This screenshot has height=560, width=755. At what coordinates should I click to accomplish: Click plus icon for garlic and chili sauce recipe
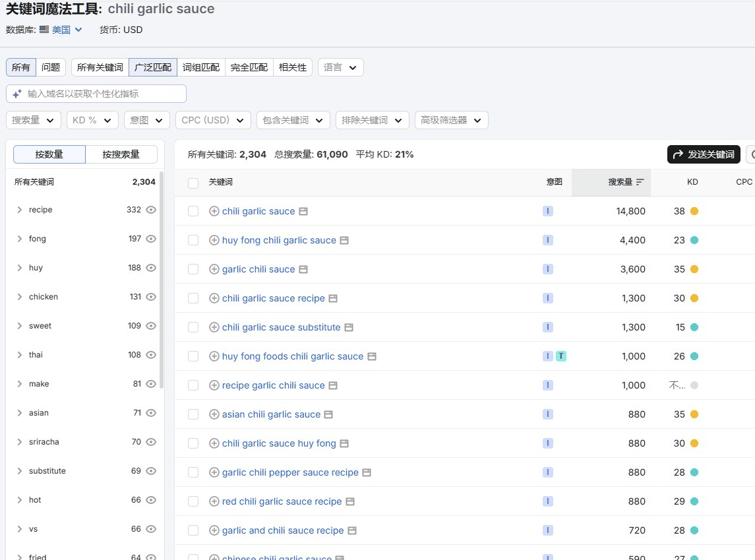pos(214,530)
